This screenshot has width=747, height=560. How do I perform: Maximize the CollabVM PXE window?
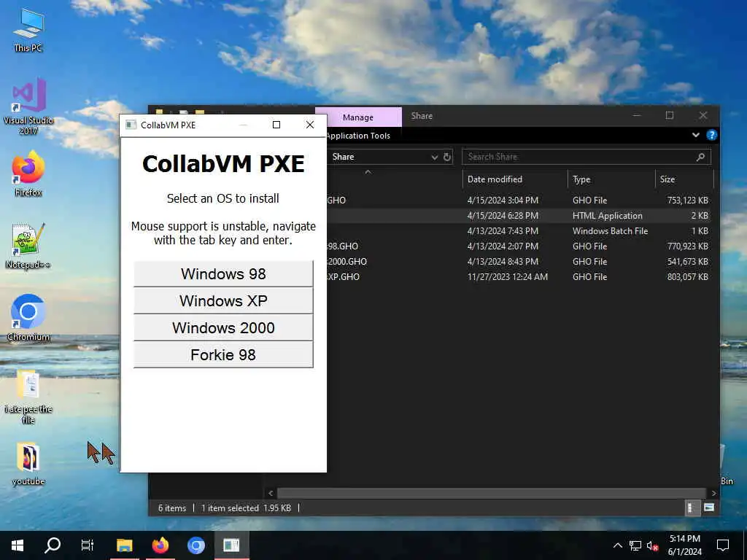coord(276,125)
